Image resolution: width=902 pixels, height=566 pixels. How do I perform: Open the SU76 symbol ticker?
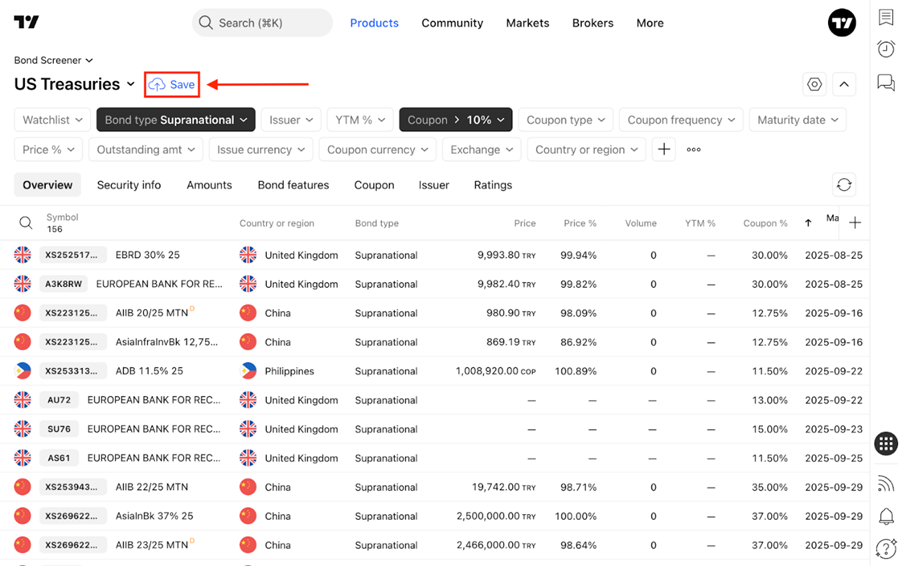point(59,429)
